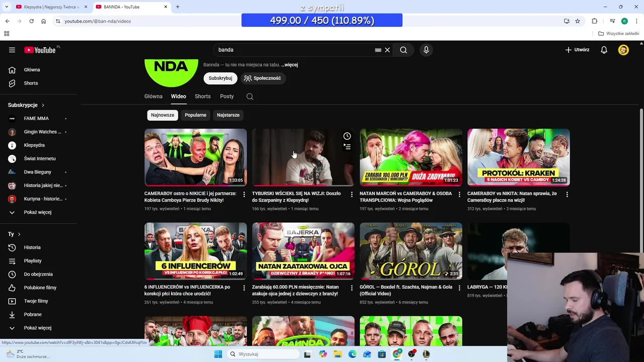Open the notifications bell
Image resolution: width=644 pixels, height=362 pixels.
pyautogui.click(x=604, y=50)
